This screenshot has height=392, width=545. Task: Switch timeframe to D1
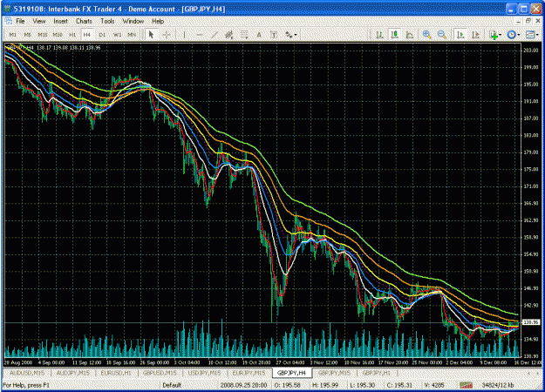(102, 35)
